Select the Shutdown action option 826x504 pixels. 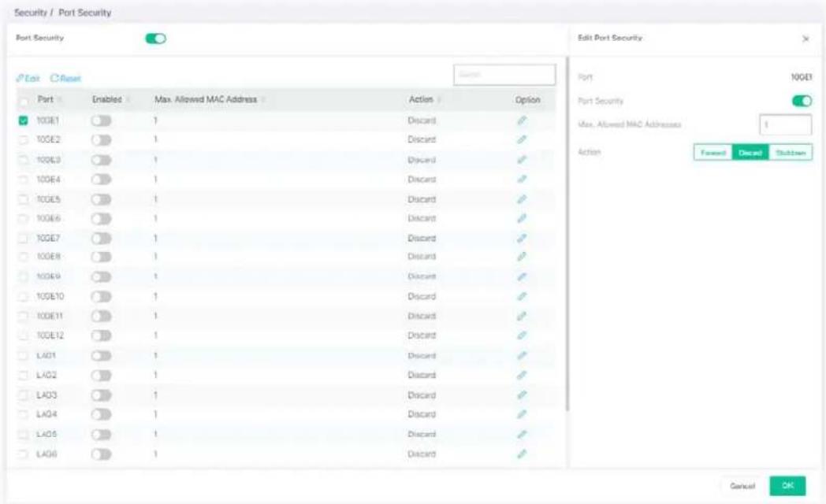tap(791, 153)
